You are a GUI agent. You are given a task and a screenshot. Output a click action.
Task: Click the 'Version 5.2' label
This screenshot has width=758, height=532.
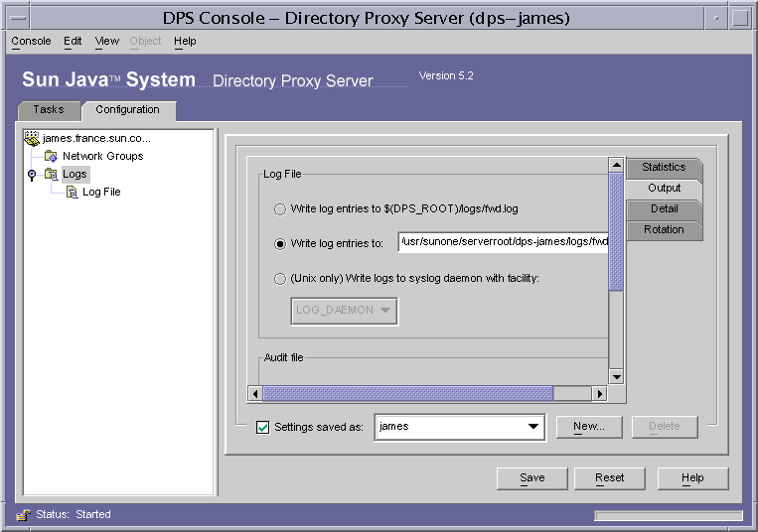coord(446,75)
